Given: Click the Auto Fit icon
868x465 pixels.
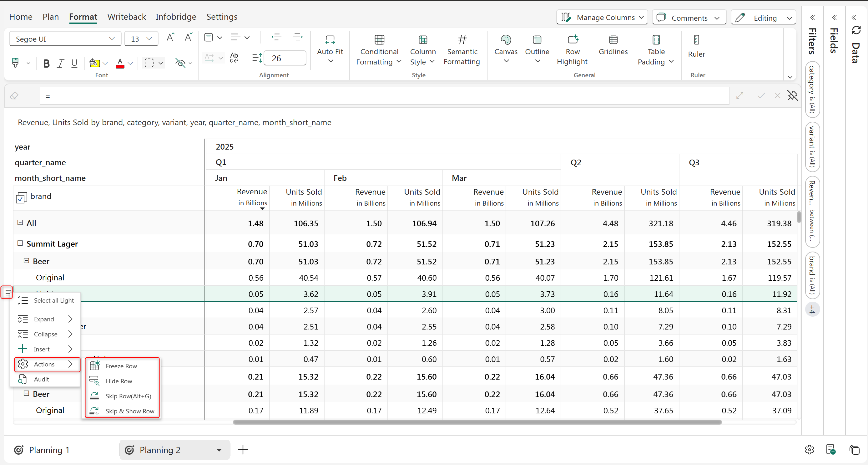Looking at the screenshot, I should pyautogui.click(x=330, y=40).
